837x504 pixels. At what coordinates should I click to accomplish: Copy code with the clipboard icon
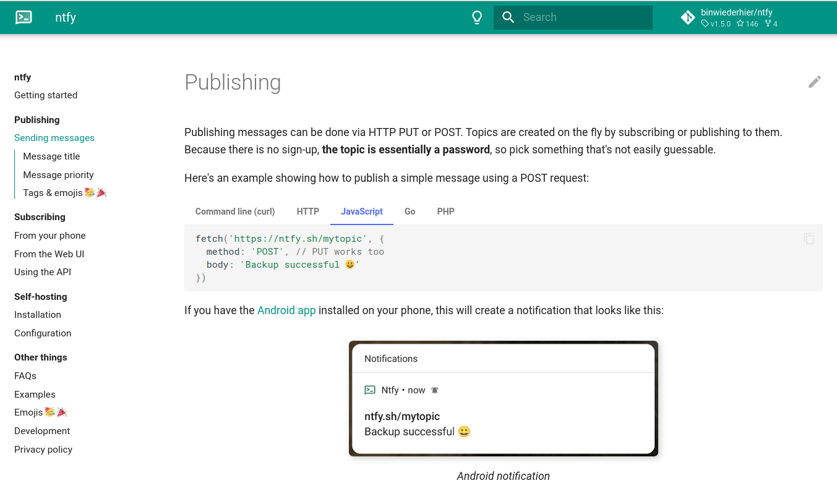pos(809,239)
